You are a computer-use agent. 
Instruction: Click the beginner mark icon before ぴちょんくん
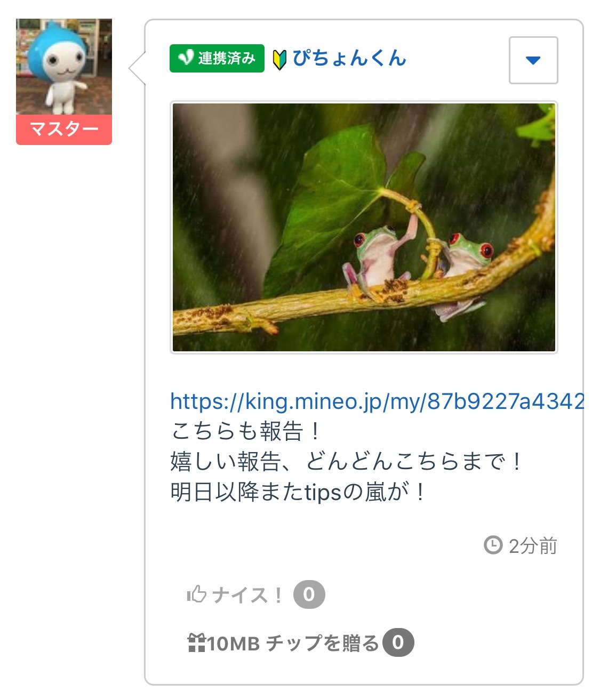(279, 60)
